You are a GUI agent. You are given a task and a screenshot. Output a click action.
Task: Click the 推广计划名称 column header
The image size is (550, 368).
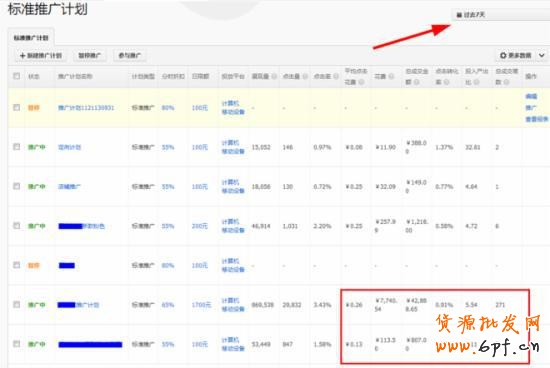[x=75, y=76]
